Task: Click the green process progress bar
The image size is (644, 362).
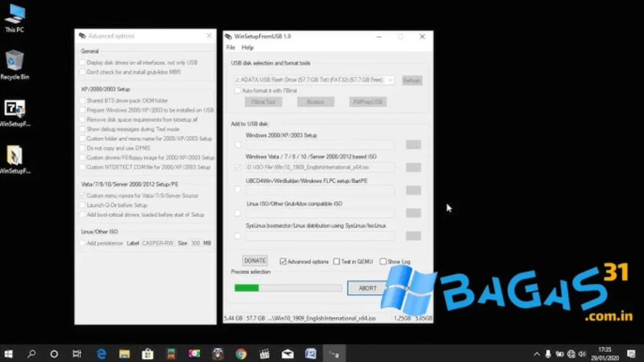Action: click(288, 288)
